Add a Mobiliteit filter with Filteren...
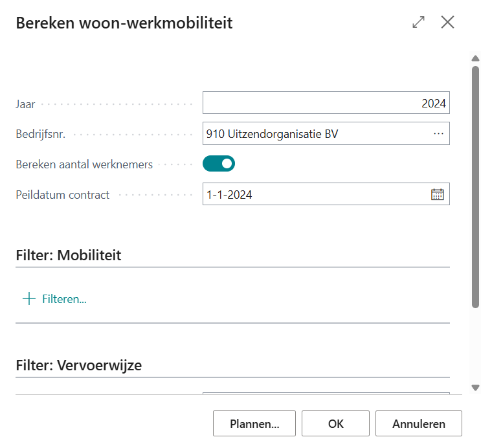This screenshot has height=448, width=481. [55, 299]
